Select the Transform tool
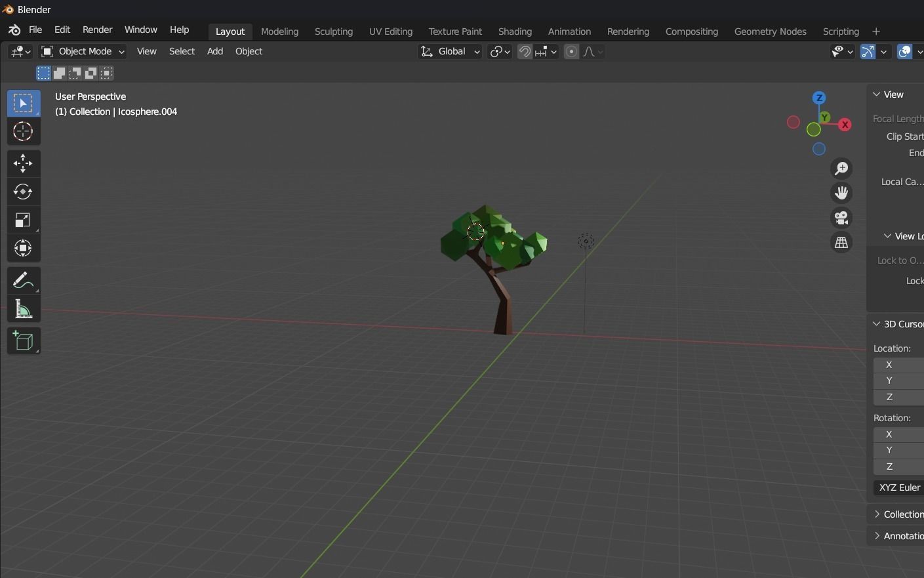 point(24,248)
